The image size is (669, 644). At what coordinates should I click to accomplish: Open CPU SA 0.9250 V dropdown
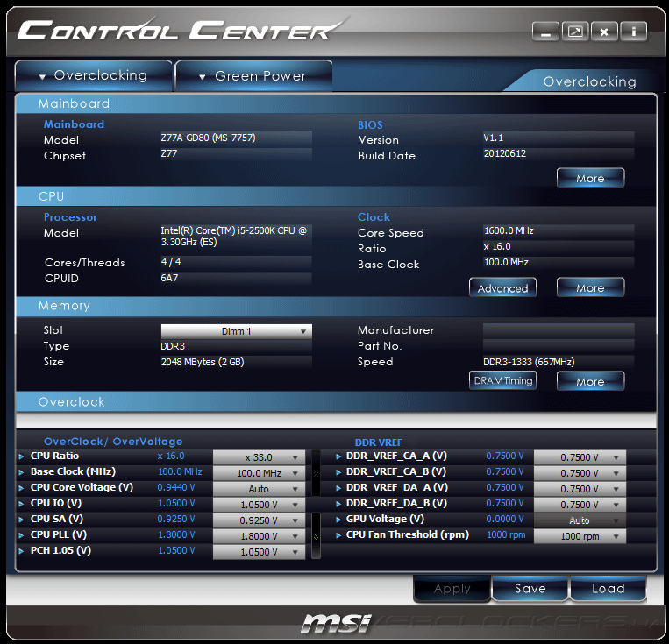(259, 520)
